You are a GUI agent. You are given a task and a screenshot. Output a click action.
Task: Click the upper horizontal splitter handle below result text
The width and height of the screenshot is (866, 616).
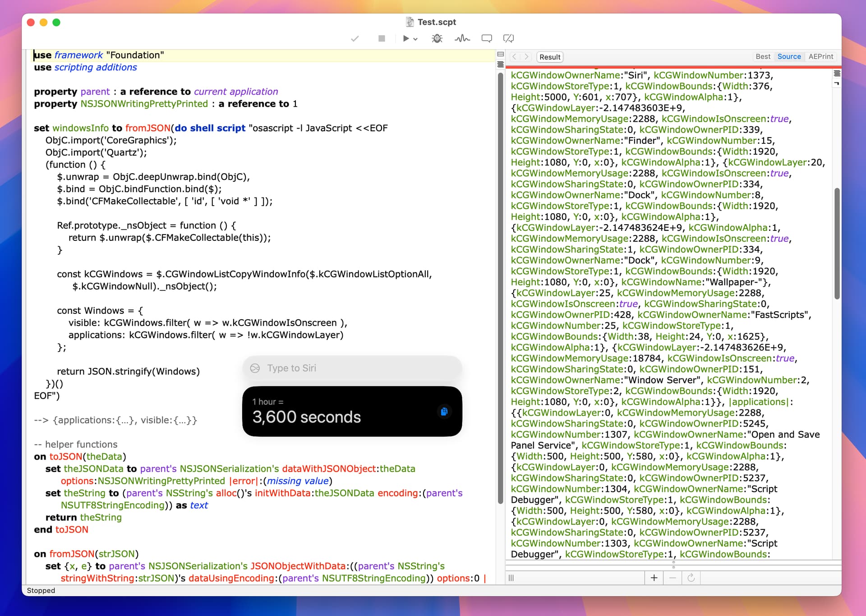673,562
